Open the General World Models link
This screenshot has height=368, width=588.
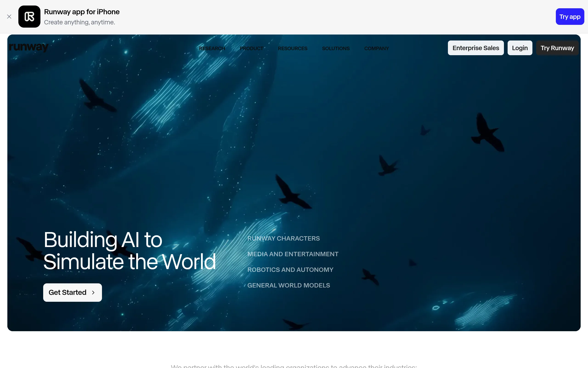(x=289, y=285)
